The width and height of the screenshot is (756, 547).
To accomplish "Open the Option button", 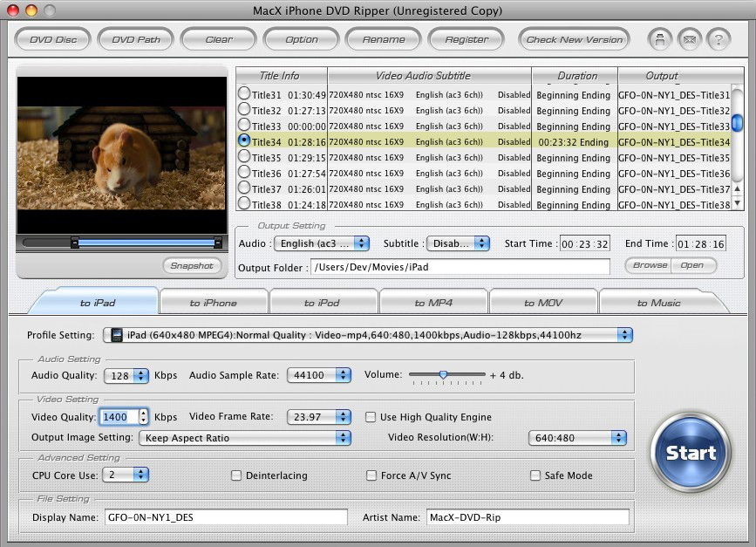I will point(302,39).
